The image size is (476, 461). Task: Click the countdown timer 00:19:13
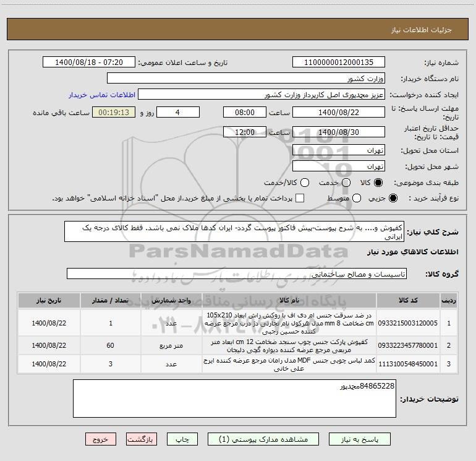(114, 112)
